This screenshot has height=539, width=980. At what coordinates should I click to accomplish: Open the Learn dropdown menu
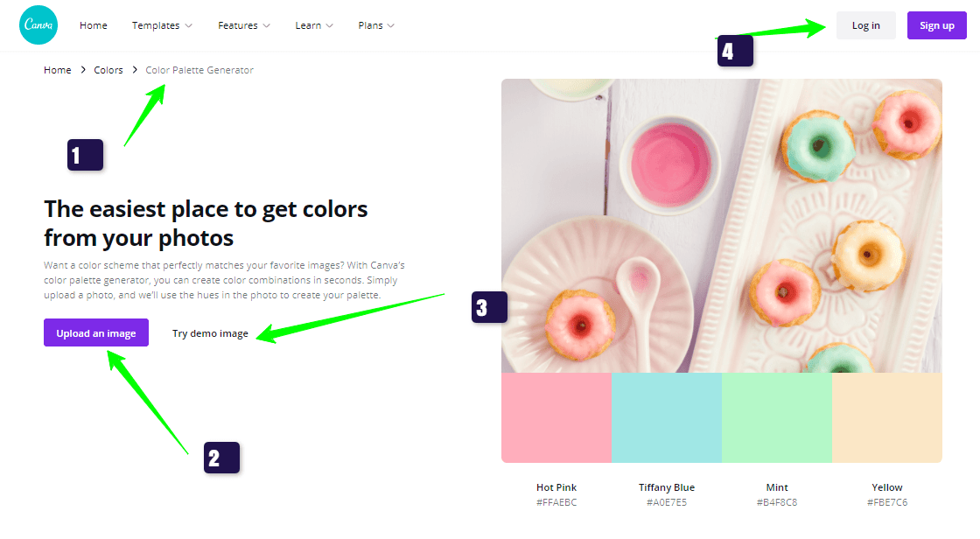tap(314, 25)
